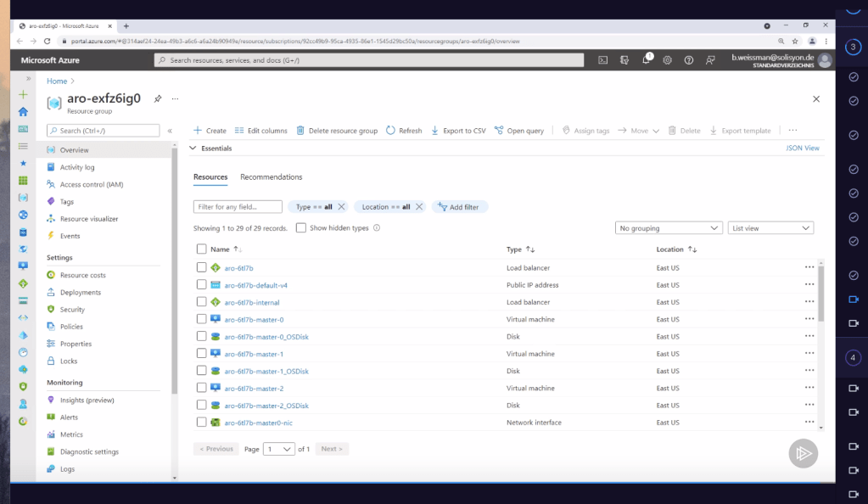This screenshot has width=868, height=504.
Task: Check the aro-6tl7b-internal row checkbox
Action: pos(201,302)
